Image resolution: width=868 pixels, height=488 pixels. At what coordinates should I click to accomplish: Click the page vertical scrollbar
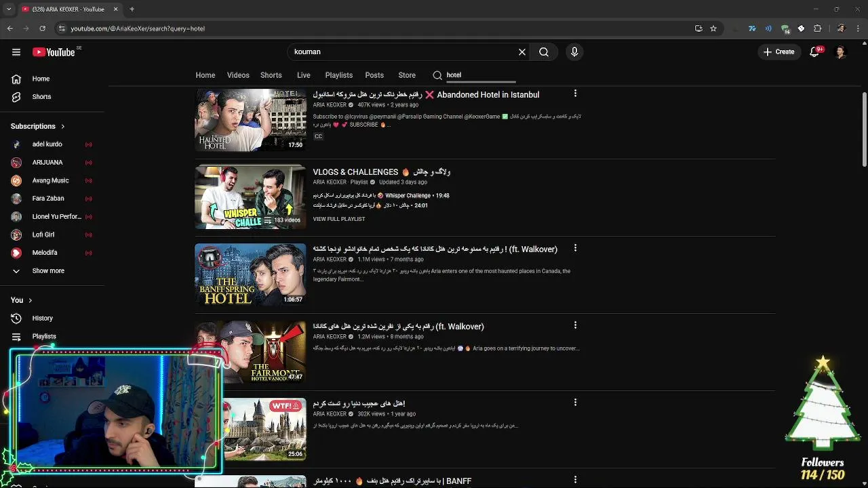(865, 129)
